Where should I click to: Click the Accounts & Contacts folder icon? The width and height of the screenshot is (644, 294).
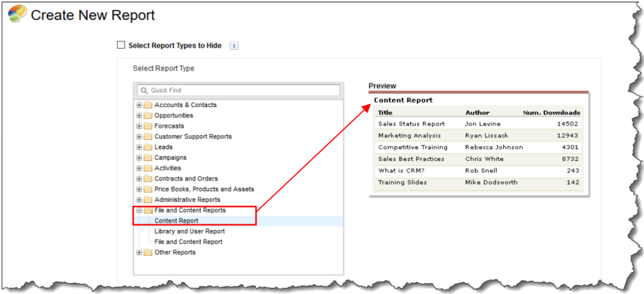tap(148, 105)
